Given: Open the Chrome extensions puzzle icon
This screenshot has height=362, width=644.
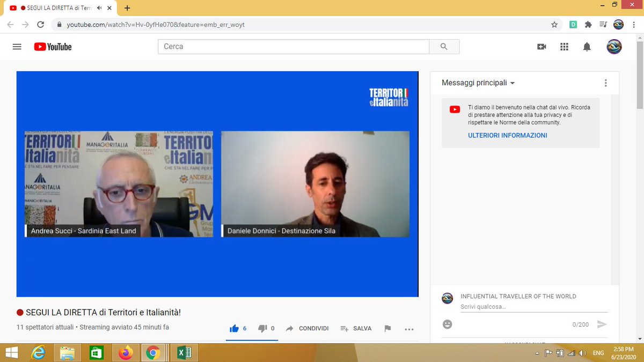Looking at the screenshot, I should coord(588,24).
